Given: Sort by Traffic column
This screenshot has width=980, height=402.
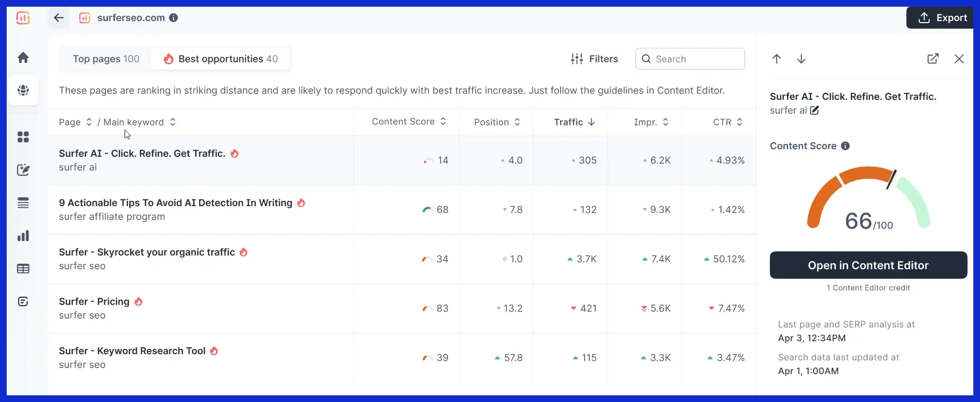Looking at the screenshot, I should [574, 122].
